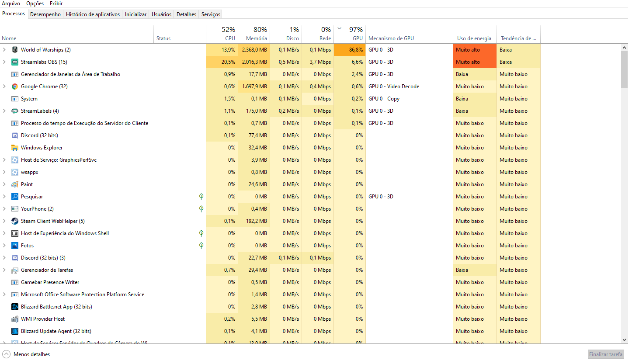Screen dimensions: 639x364
Task: Click the StreamLabels process icon
Action: (15, 111)
